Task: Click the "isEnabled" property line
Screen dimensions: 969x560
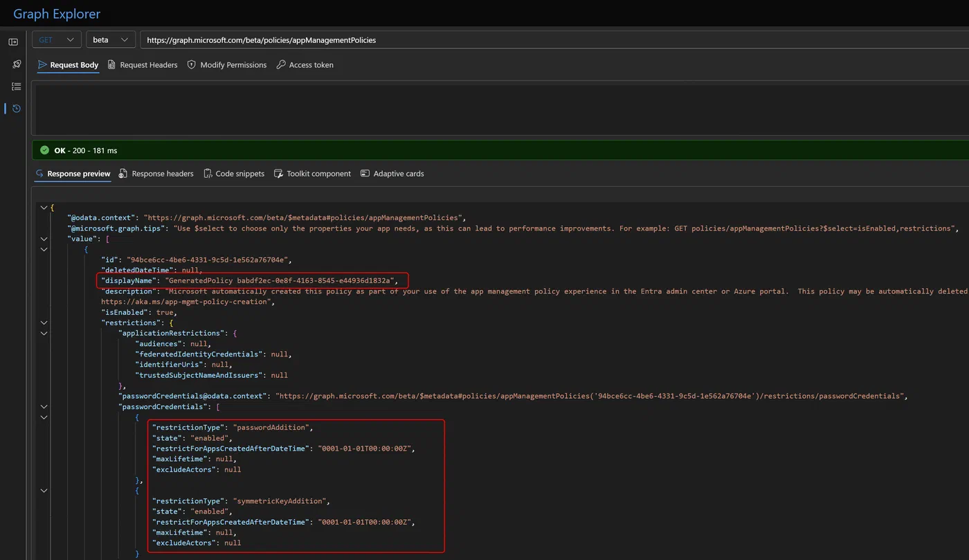Action: pos(138,312)
